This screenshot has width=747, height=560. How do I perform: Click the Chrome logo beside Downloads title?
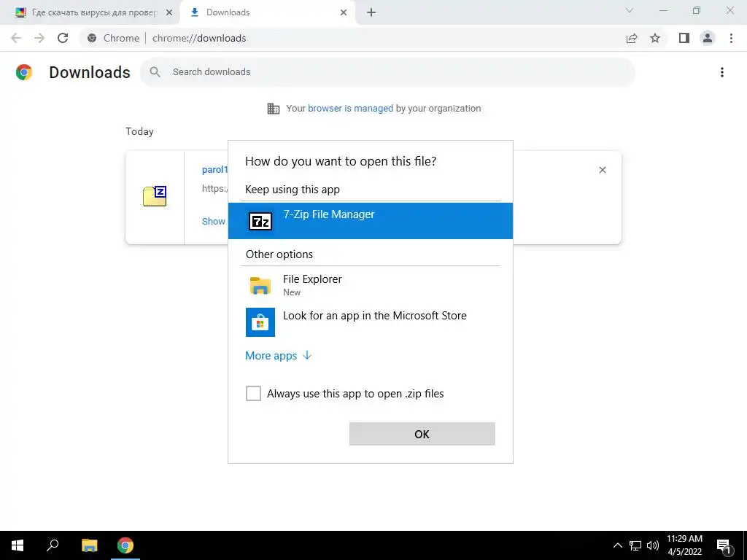pyautogui.click(x=24, y=72)
